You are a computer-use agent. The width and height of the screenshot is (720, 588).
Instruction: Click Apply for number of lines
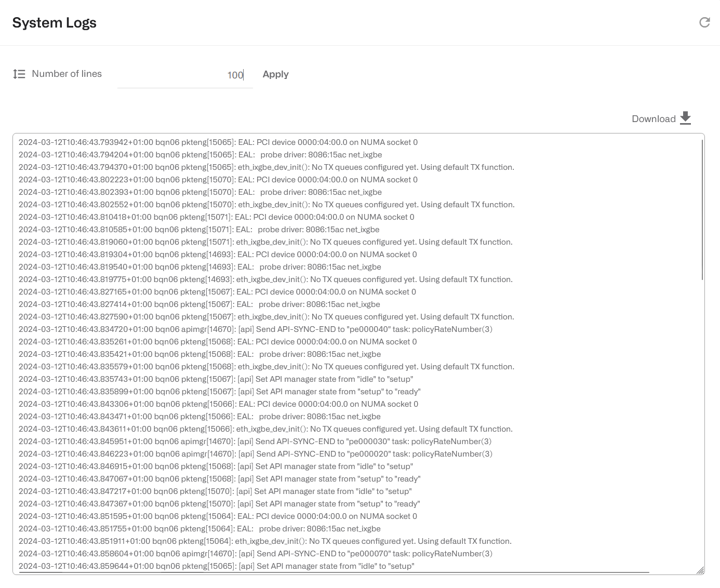click(x=275, y=74)
